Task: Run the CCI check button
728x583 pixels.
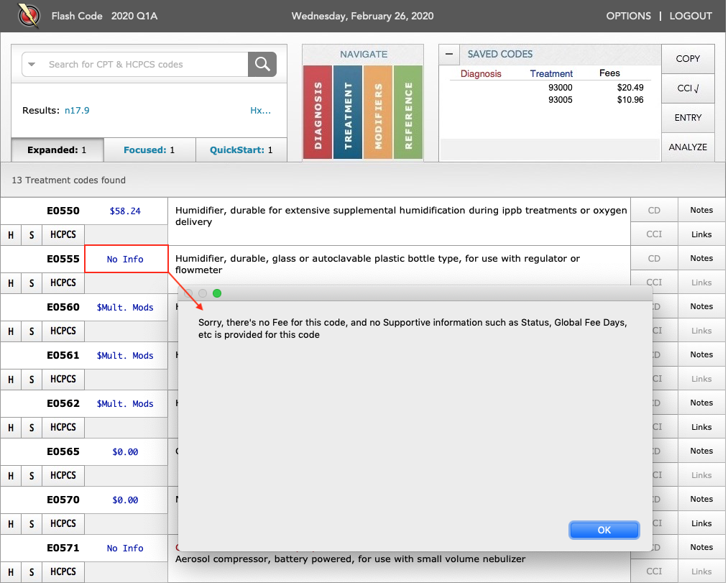Action: 688,88
